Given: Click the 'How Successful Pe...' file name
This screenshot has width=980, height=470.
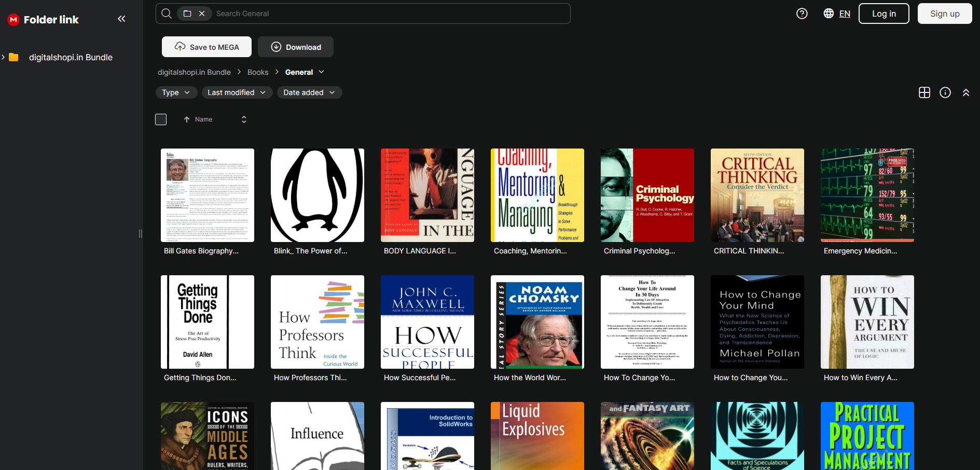Looking at the screenshot, I should (420, 378).
